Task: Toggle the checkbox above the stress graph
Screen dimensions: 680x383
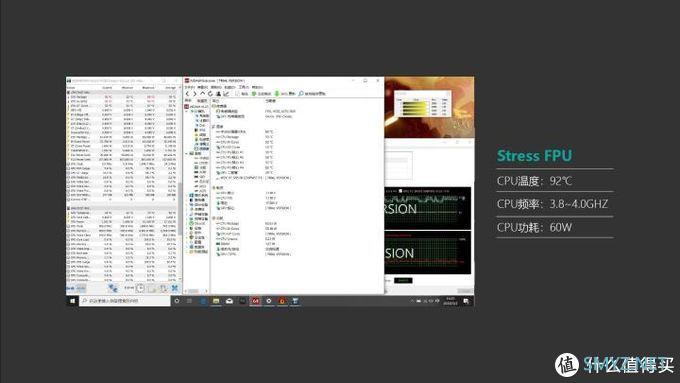Action: tap(400, 191)
